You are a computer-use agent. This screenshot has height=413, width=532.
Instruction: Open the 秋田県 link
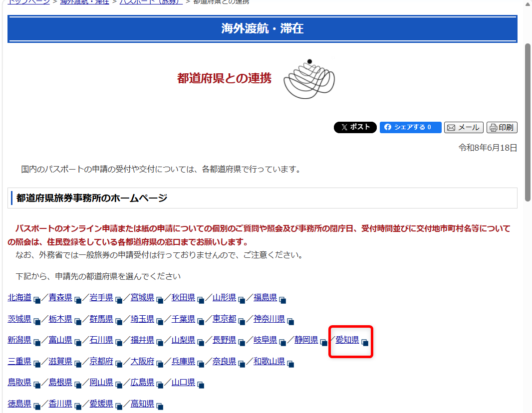click(184, 297)
